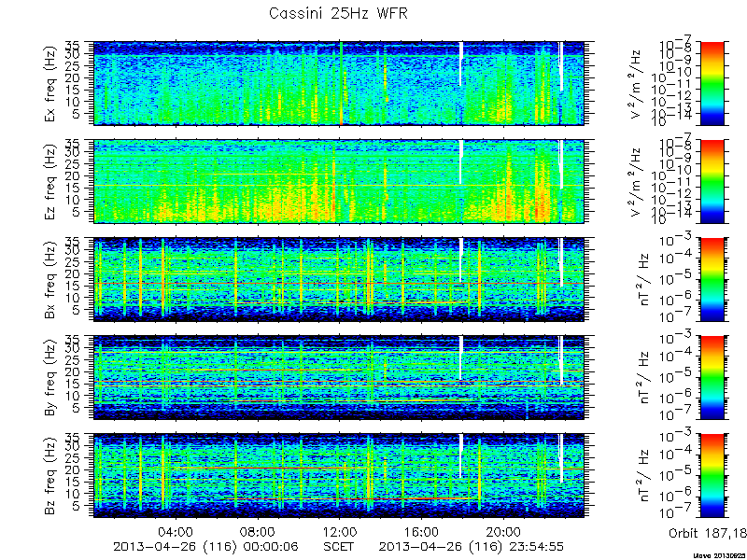Click the 12:00 time axis label
Viewport: 747px width, 560px height.
340,532
